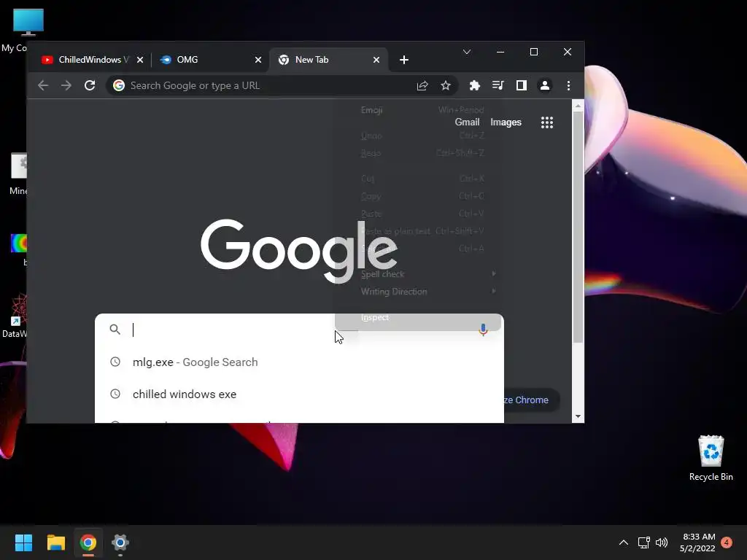Click the clock icon beside mlg.exe suggestion

pyautogui.click(x=115, y=362)
